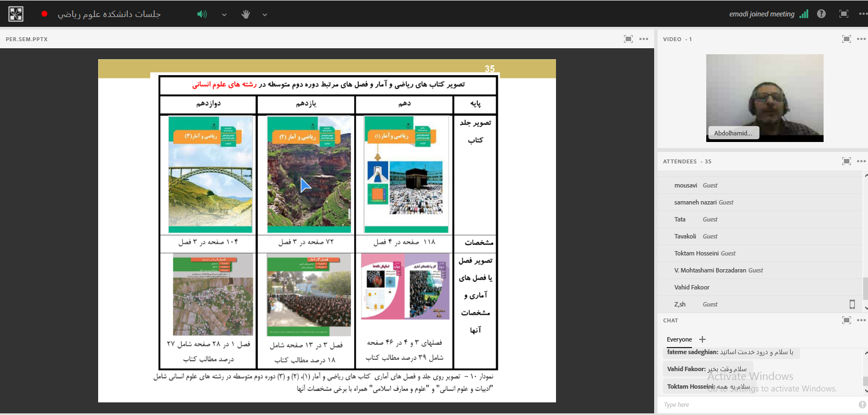Maximize the PER.SEM.PPTX share pod
868x415 pixels.
click(628, 39)
